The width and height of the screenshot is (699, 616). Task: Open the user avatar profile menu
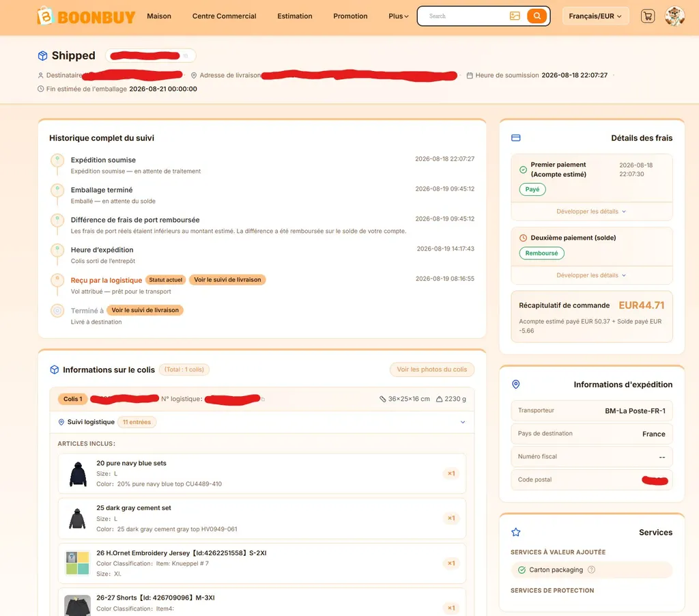tap(674, 16)
